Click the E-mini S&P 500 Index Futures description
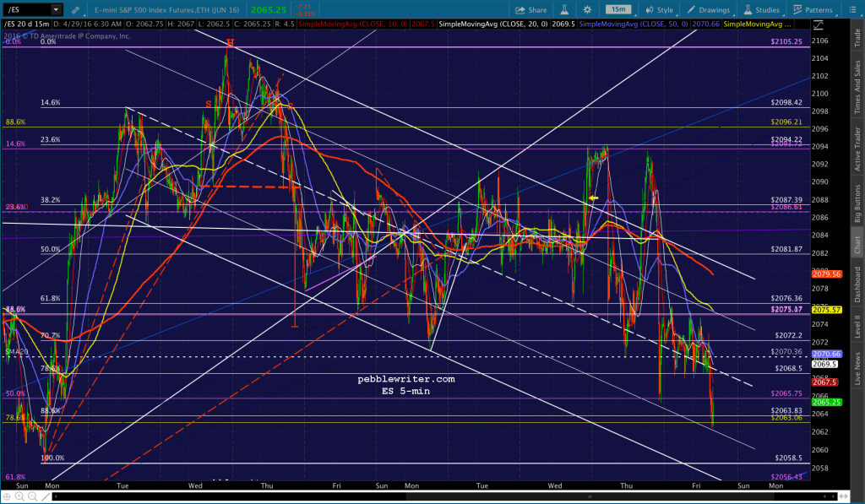865x504 pixels. tap(166, 10)
